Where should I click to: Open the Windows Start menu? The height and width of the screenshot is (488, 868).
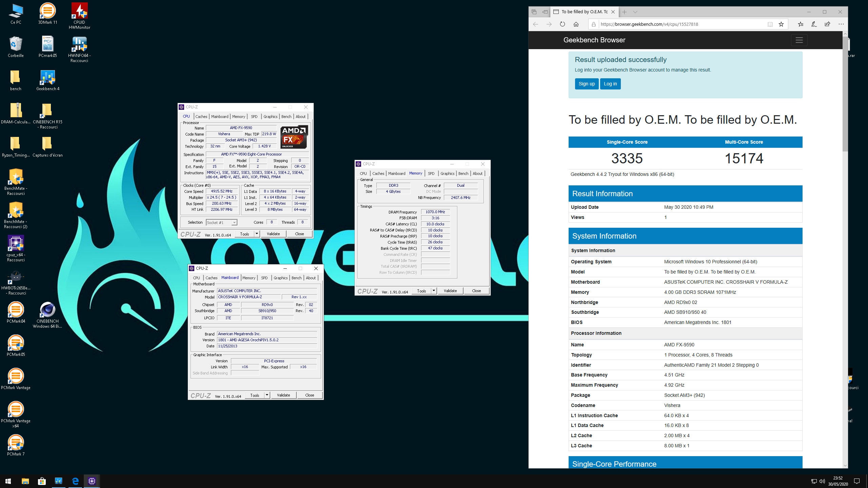tap(8, 481)
